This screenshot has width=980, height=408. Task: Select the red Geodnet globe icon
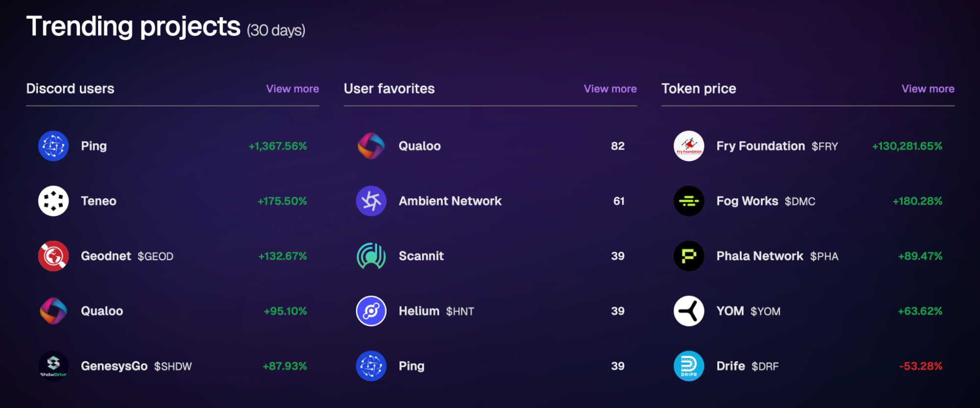[53, 256]
